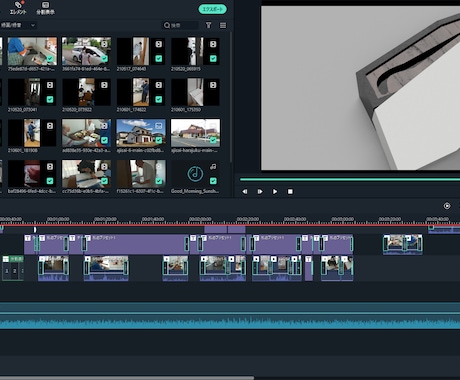Select the small purple title clip on the video track
The width and height of the screenshot is (460, 380).
click(x=309, y=268)
